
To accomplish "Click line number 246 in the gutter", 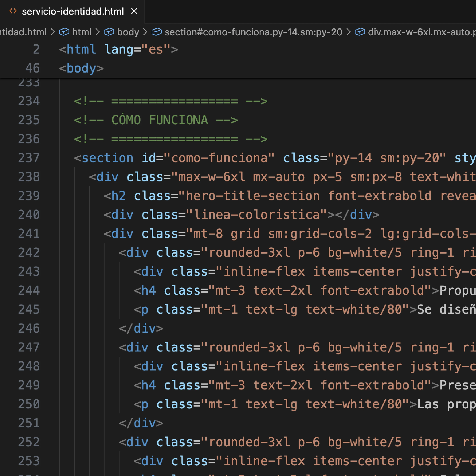I will [x=29, y=328].
